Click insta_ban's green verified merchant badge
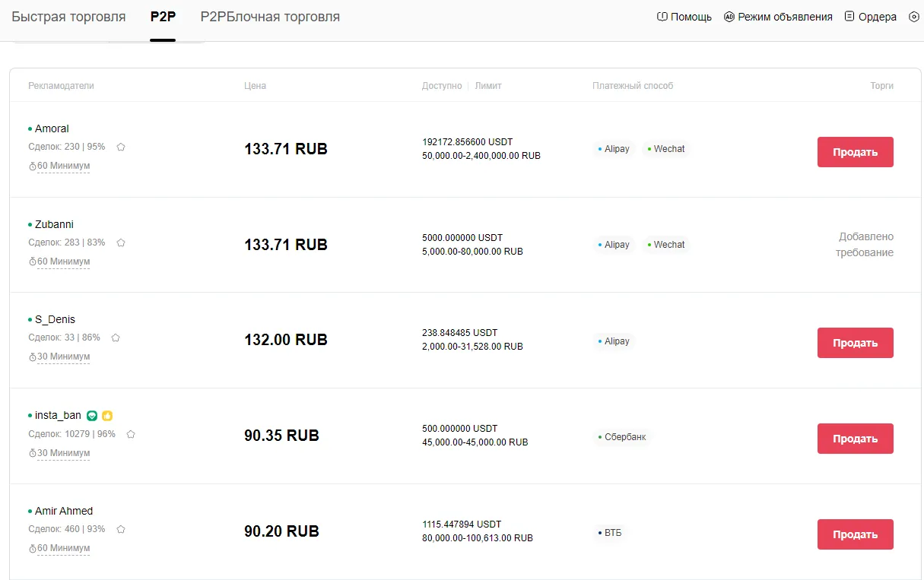This screenshot has width=924, height=580. [92, 416]
